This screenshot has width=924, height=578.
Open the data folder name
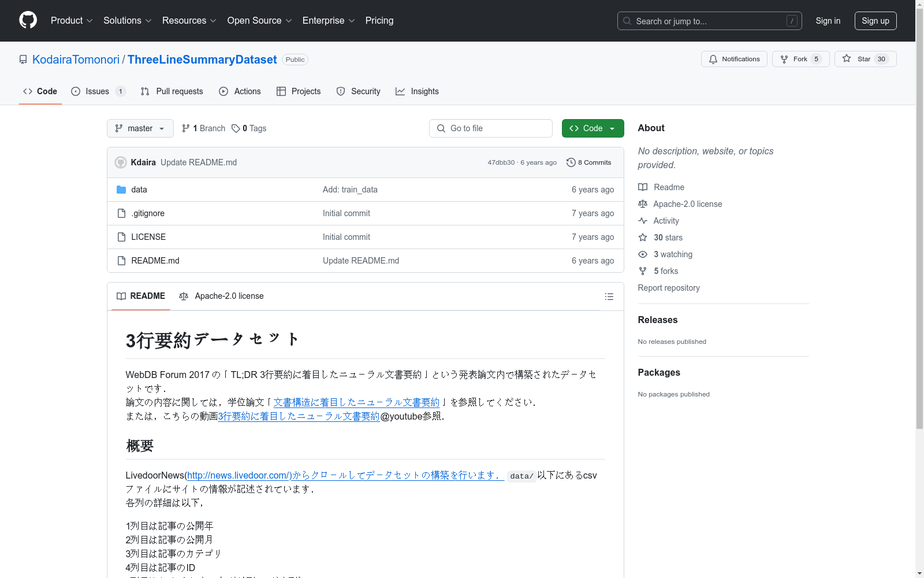139,190
